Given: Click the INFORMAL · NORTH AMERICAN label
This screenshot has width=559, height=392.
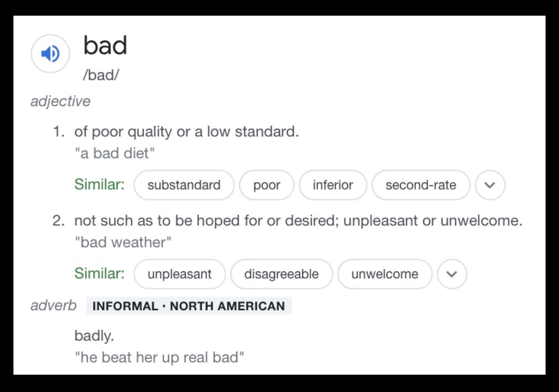Looking at the screenshot, I should pos(189,306).
